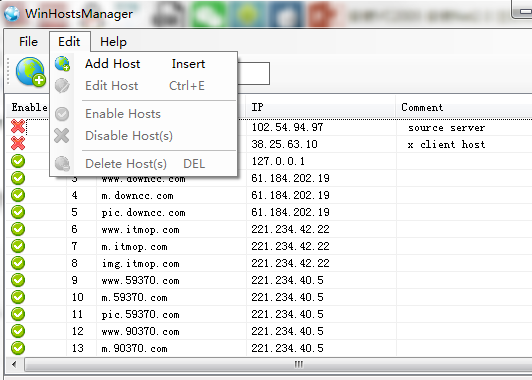Select the m.59370.com host entry

coord(134,298)
